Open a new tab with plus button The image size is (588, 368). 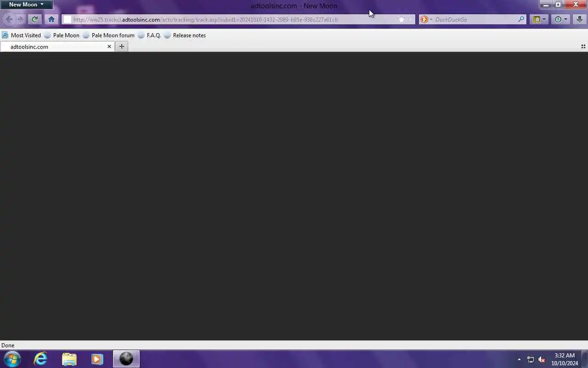[x=122, y=46]
